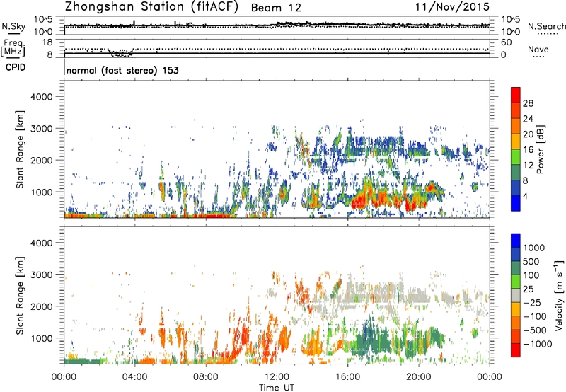Click the 4000 tick in the power panel
Screen dimensions: 566x392
(42, 97)
